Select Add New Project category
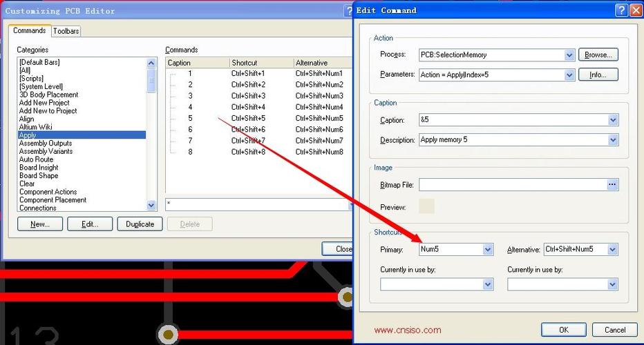644x345 pixels. pos(44,103)
